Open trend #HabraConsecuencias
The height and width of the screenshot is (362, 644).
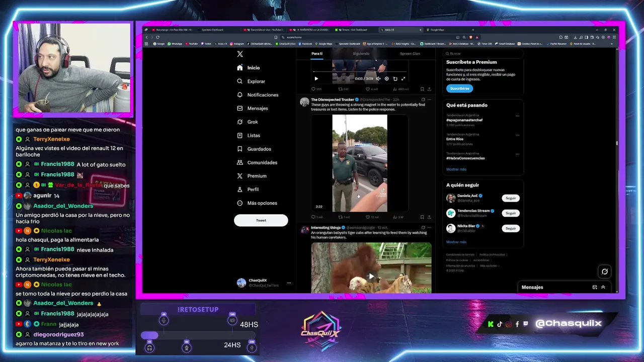(465, 158)
